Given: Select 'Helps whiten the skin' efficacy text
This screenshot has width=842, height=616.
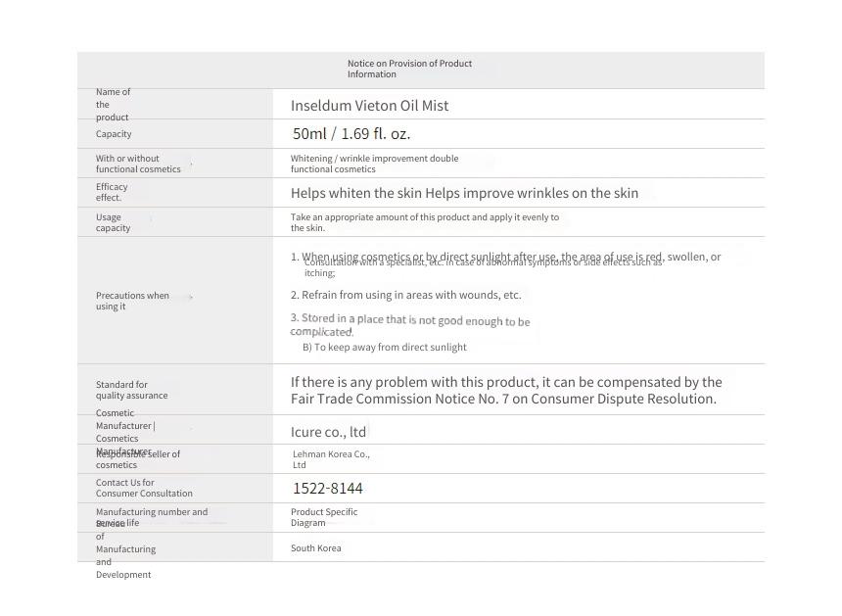Looking at the screenshot, I should (356, 193).
